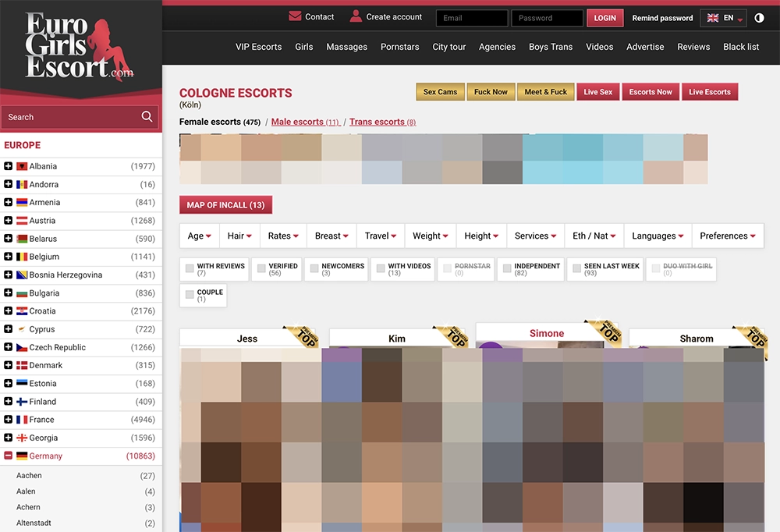Click the search magnifier icon
The height and width of the screenshot is (532, 780).
coord(147,116)
